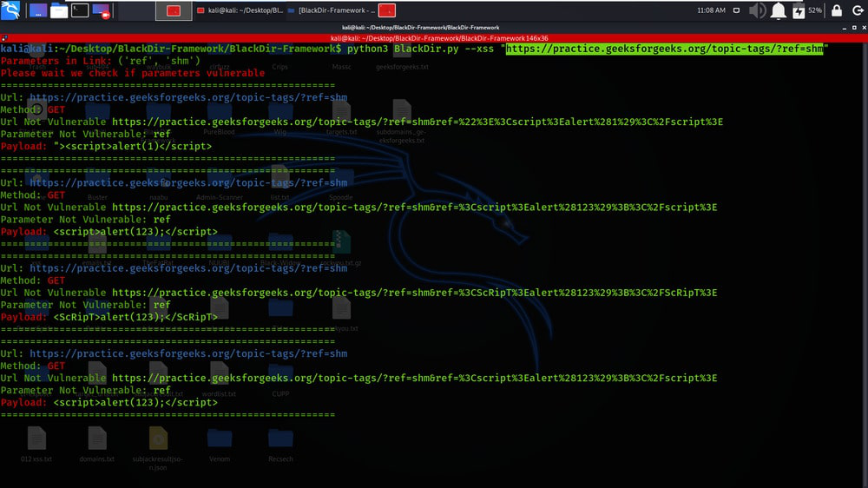868x488 pixels.
Task: Click the small display tray icon
Action: [736, 10]
